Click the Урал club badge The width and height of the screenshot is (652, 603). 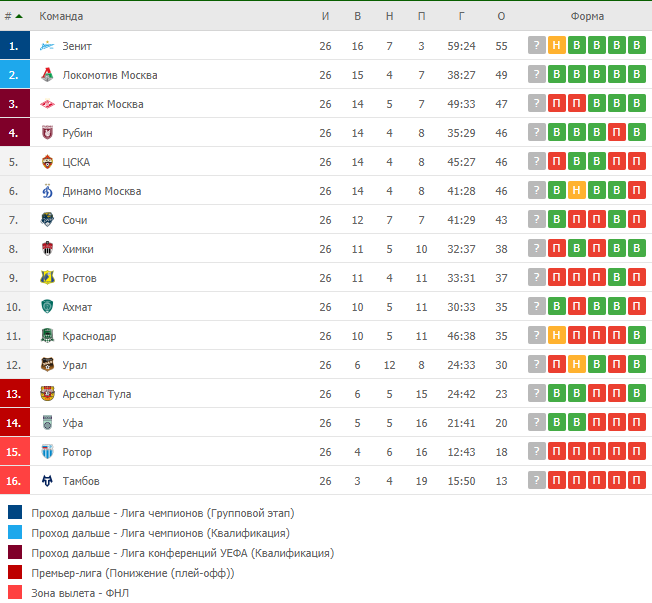click(x=47, y=365)
